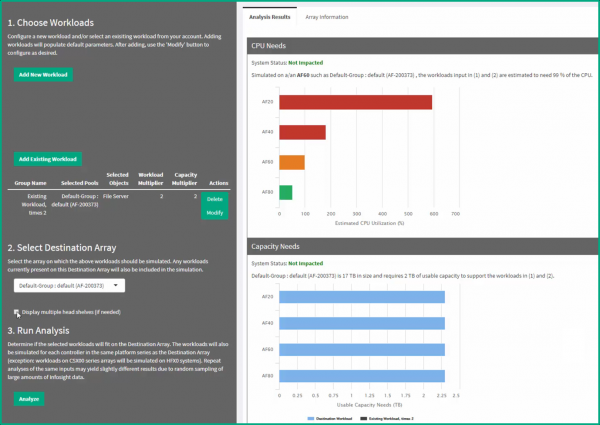Run the analysis with the Analyze button
This screenshot has height=425, width=600.
[29, 398]
